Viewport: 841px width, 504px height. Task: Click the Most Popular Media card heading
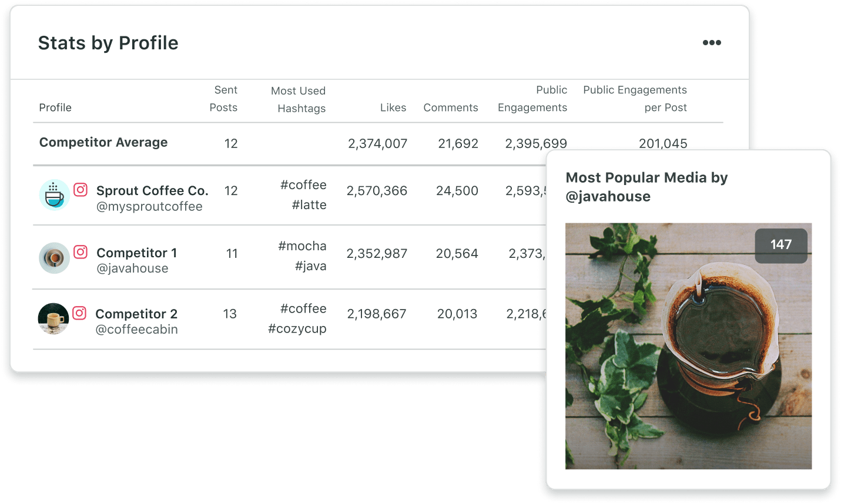pyautogui.click(x=646, y=187)
